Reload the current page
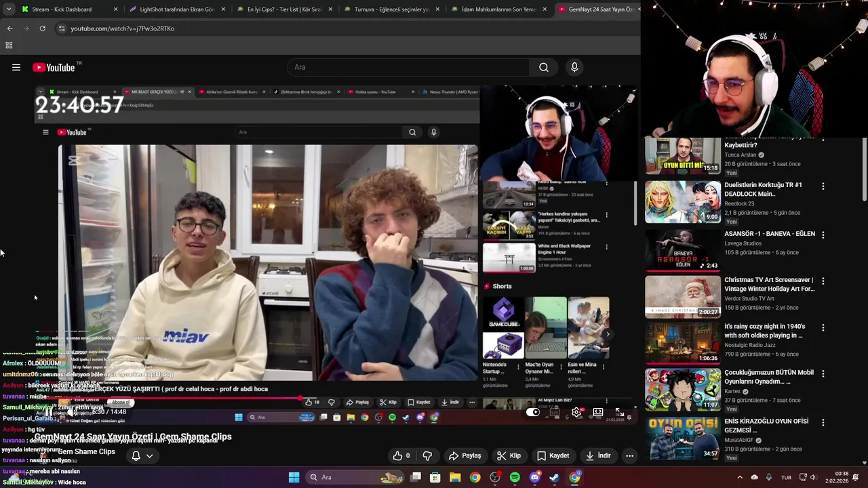Viewport: 868px width, 488px height. coord(42,28)
